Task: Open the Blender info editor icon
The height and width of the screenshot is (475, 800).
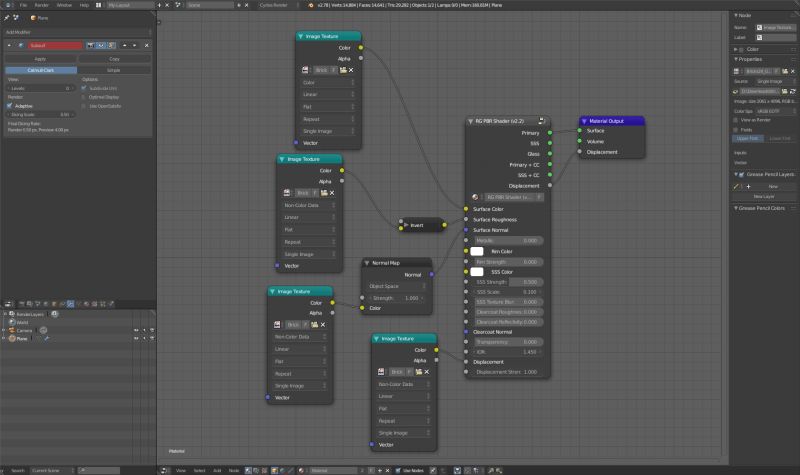Action: point(8,5)
